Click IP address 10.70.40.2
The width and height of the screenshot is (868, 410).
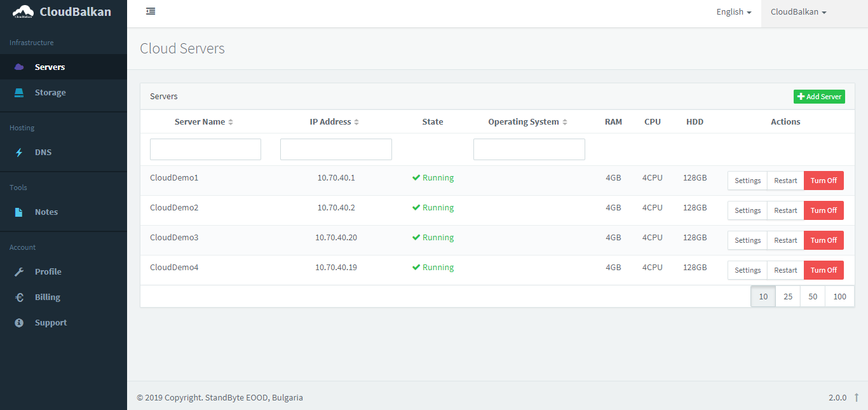[336, 208]
